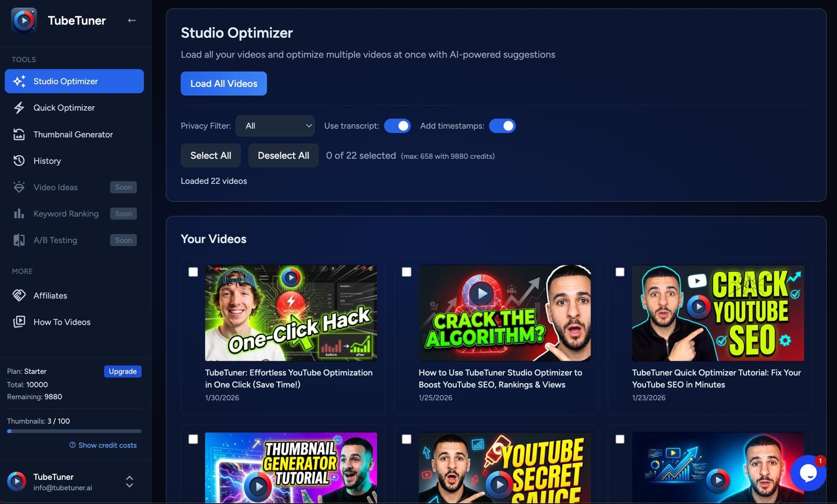
Task: Open the How To Videos section
Action: (x=61, y=322)
